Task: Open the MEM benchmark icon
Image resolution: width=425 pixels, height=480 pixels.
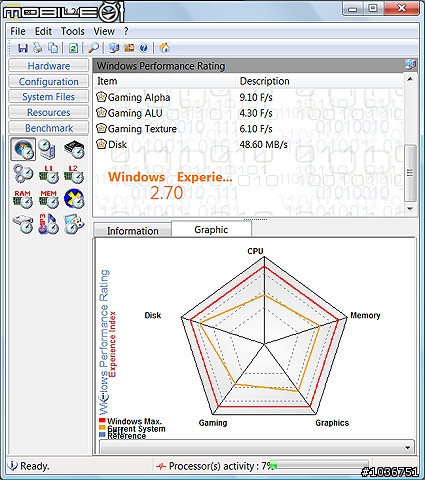Action: tap(49, 199)
